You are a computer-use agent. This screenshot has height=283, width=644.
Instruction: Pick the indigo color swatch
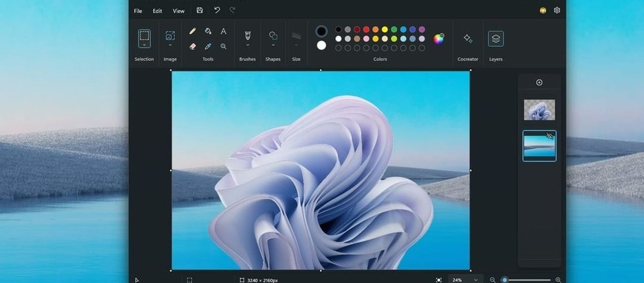413,30
